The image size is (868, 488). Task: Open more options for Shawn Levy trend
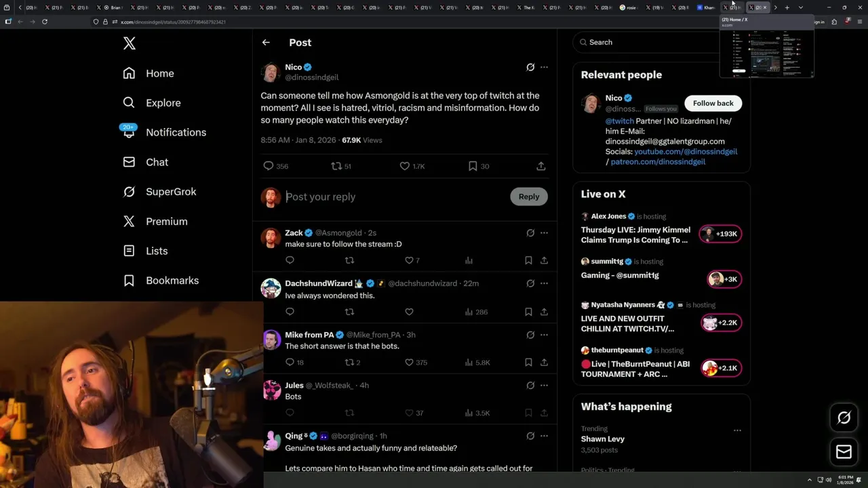737,430
